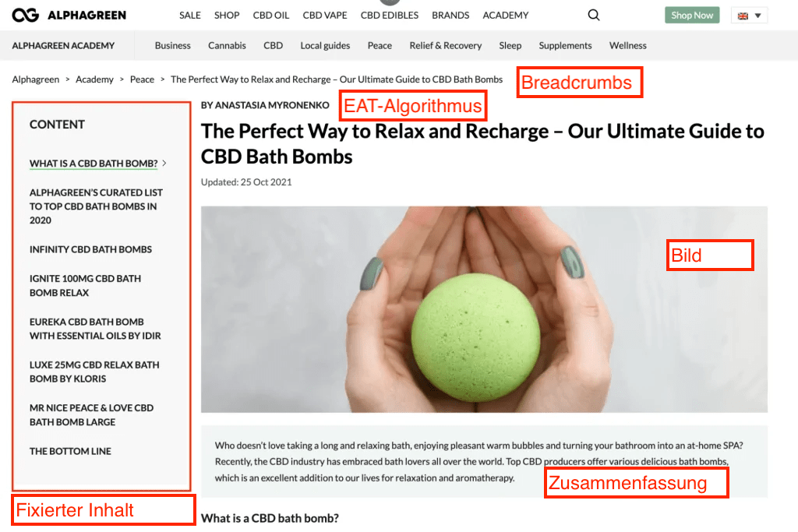Expand the language dropdown arrow
Screen dimensions: 798x532
coord(757,16)
